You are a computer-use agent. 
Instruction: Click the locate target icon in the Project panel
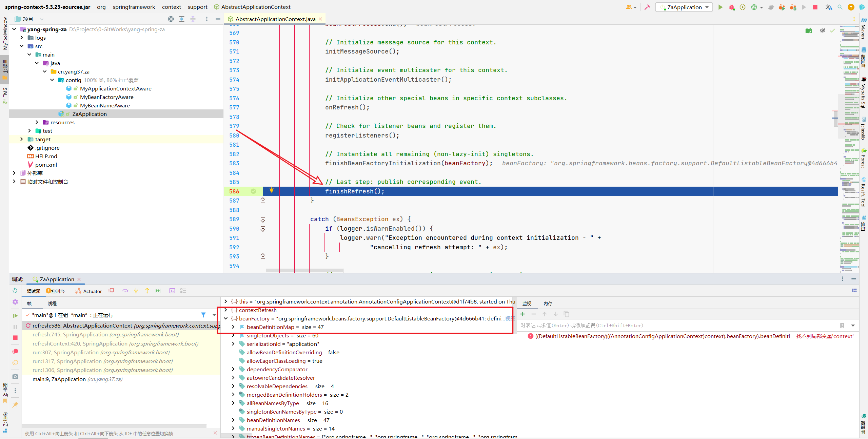[x=171, y=19]
